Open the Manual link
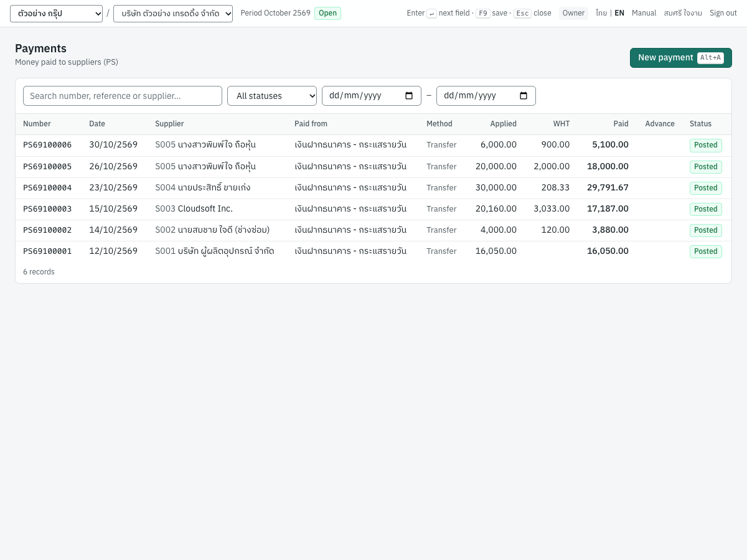The image size is (747, 560). [644, 13]
